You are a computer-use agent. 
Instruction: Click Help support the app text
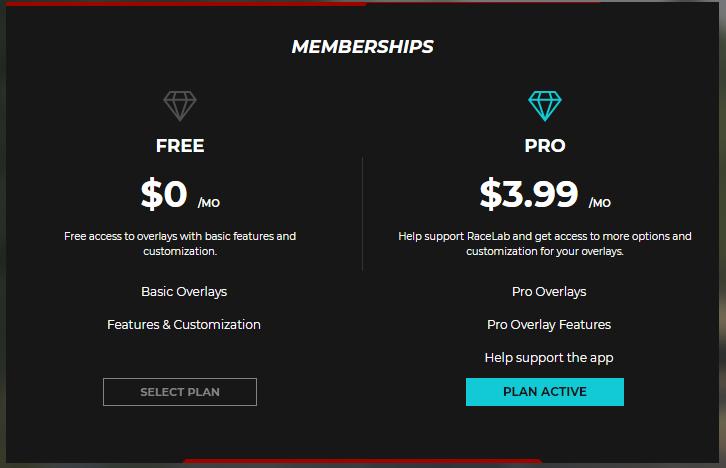pyautogui.click(x=549, y=357)
